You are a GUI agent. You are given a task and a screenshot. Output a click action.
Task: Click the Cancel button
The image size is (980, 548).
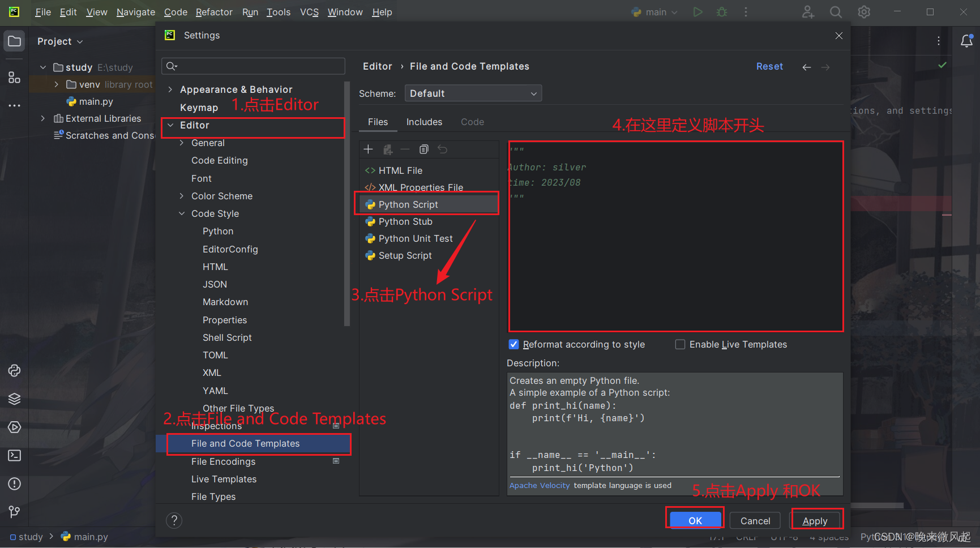pyautogui.click(x=755, y=520)
